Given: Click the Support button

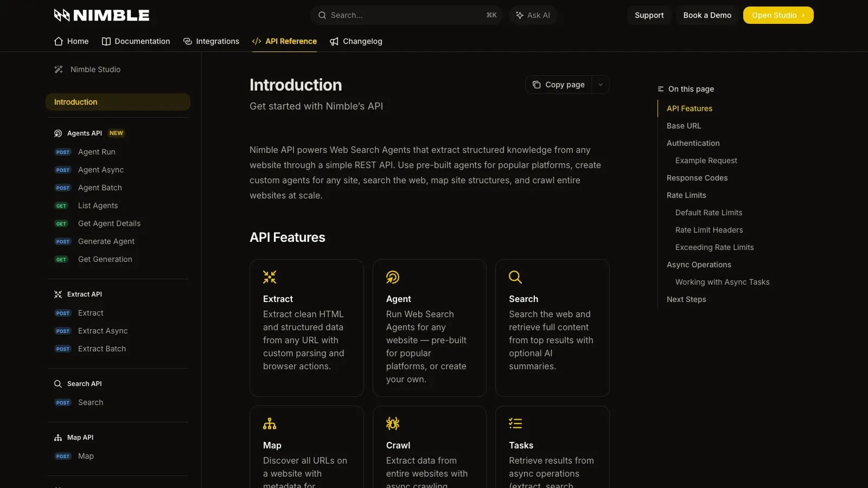Looking at the screenshot, I should [649, 15].
